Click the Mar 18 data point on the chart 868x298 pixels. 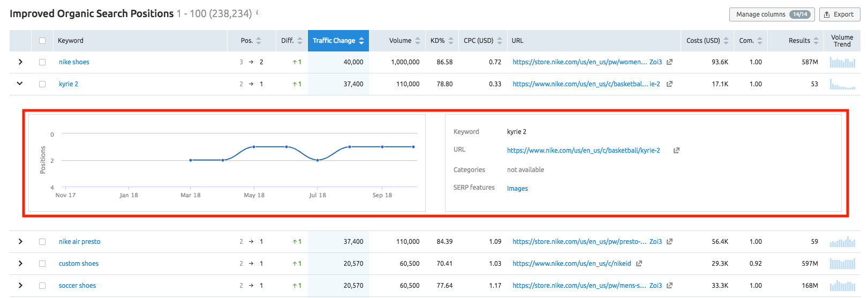[x=191, y=160]
